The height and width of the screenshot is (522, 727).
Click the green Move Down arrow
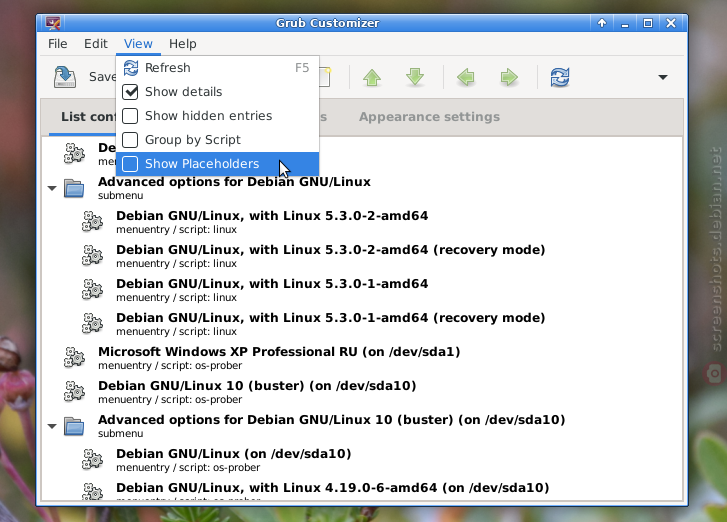[x=415, y=77]
